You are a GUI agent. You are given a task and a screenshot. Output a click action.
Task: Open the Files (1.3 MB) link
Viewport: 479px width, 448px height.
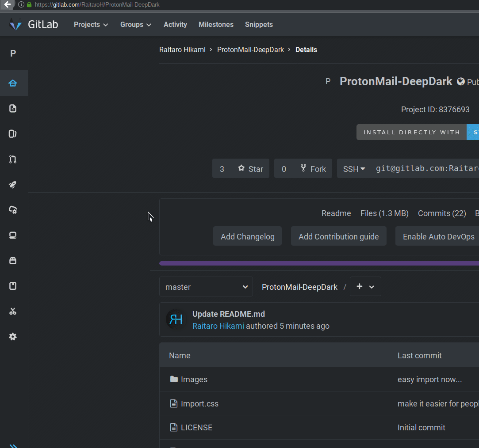tap(384, 213)
